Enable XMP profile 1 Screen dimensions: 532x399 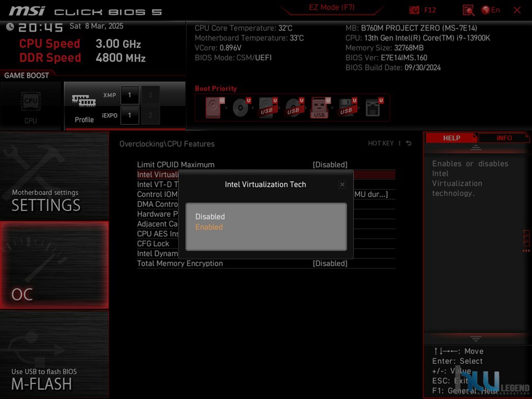point(129,95)
